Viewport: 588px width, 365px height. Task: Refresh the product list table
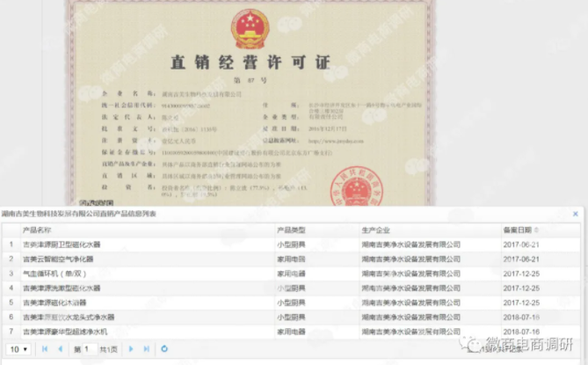164,349
